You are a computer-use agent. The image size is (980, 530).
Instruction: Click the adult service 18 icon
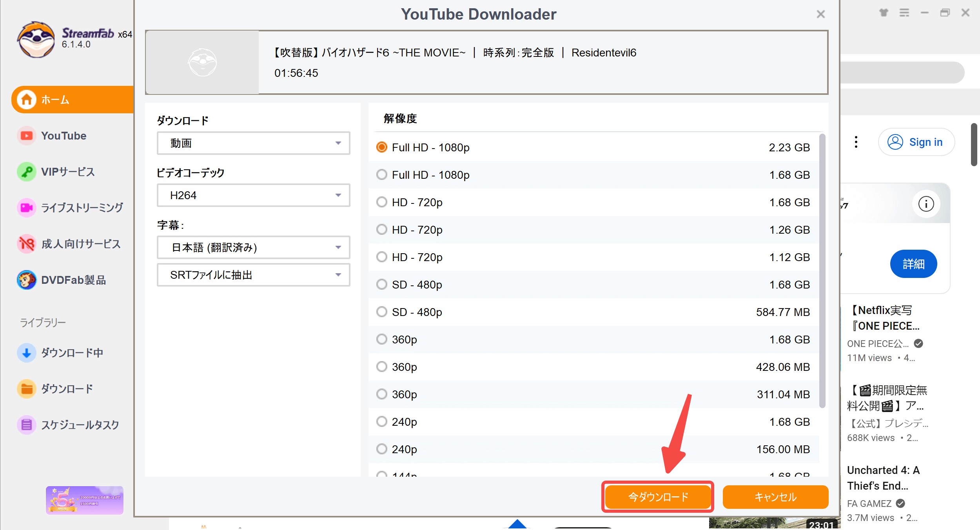26,244
